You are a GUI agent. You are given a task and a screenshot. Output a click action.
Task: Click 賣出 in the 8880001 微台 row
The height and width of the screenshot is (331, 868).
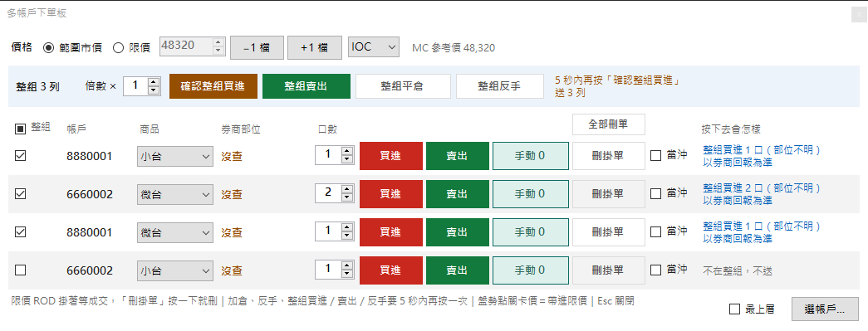(457, 232)
